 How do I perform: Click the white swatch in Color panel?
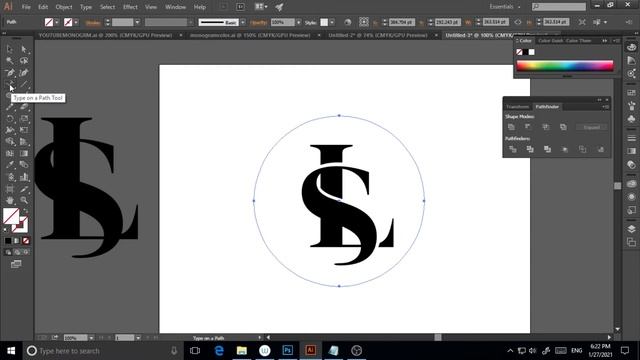click(x=531, y=52)
